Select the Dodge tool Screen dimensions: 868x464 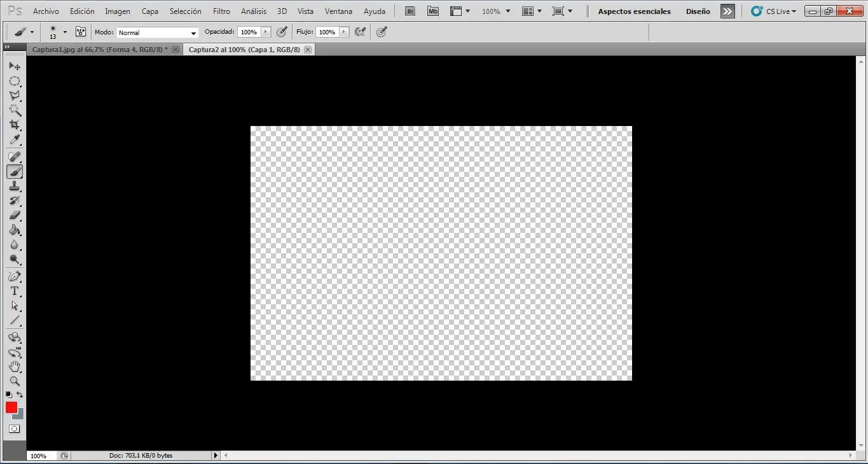coord(15,259)
